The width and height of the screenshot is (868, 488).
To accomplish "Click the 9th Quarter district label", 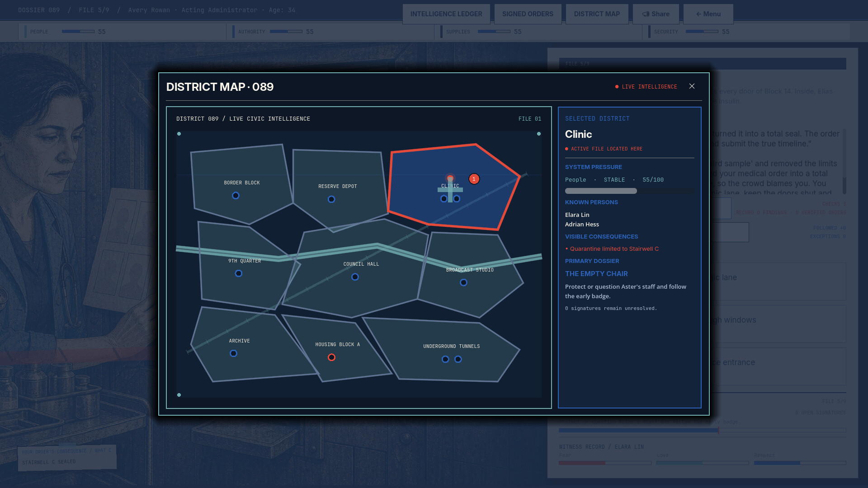I will pyautogui.click(x=245, y=261).
